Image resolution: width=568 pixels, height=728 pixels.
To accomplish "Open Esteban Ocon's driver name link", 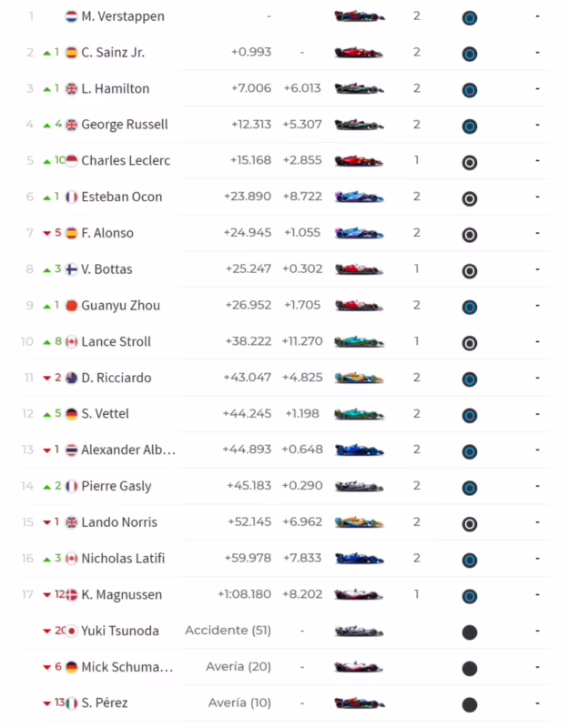I will click(x=120, y=197).
